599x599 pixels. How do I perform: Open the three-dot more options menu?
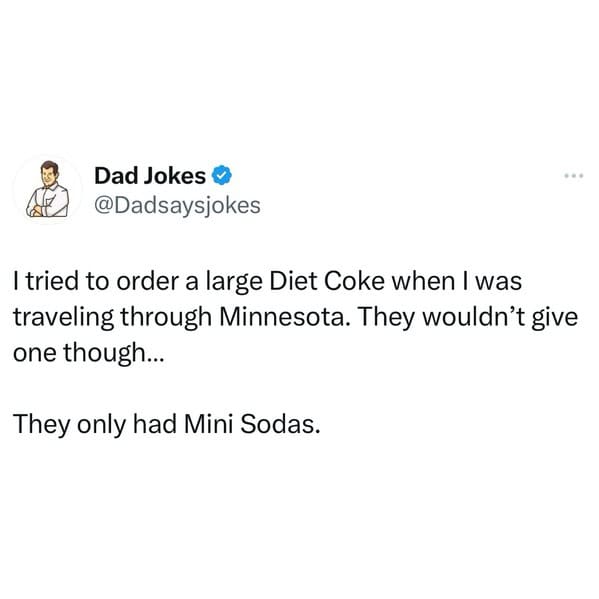coord(574,176)
